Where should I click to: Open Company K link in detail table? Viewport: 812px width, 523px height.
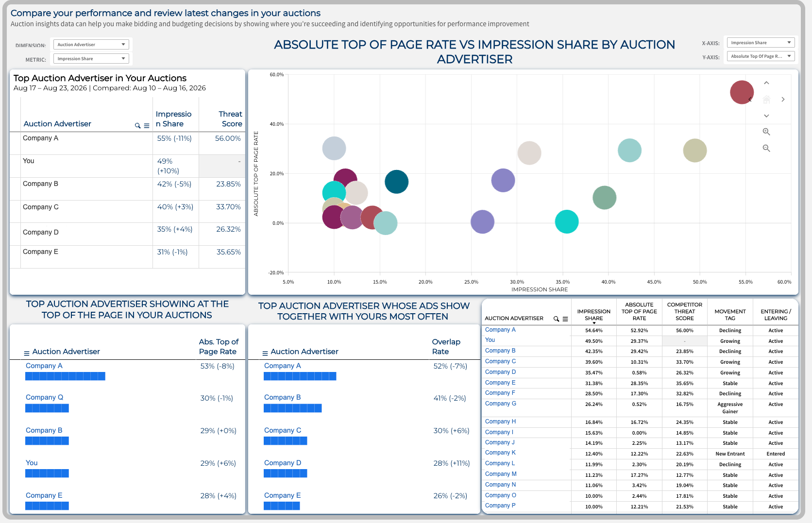point(500,453)
